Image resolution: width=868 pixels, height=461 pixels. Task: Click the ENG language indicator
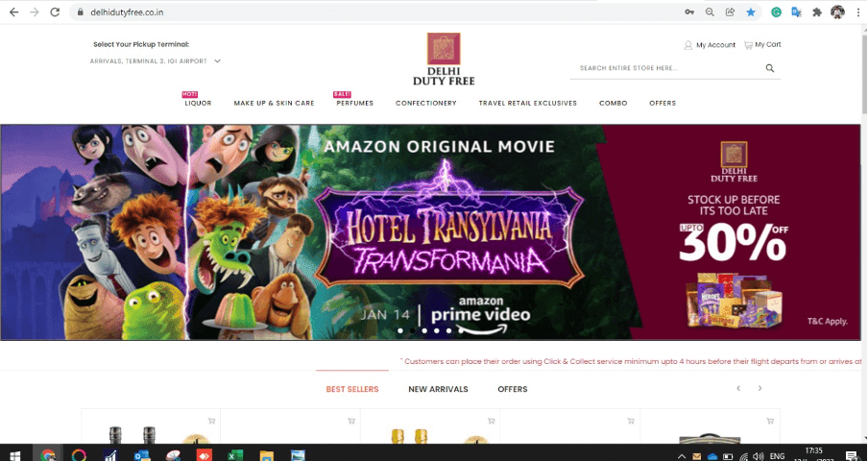(x=777, y=456)
